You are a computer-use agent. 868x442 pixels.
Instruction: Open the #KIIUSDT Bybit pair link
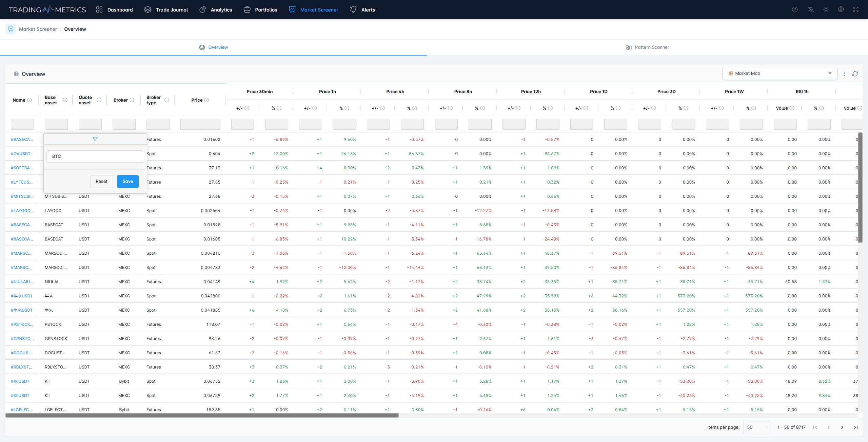[x=20, y=381]
